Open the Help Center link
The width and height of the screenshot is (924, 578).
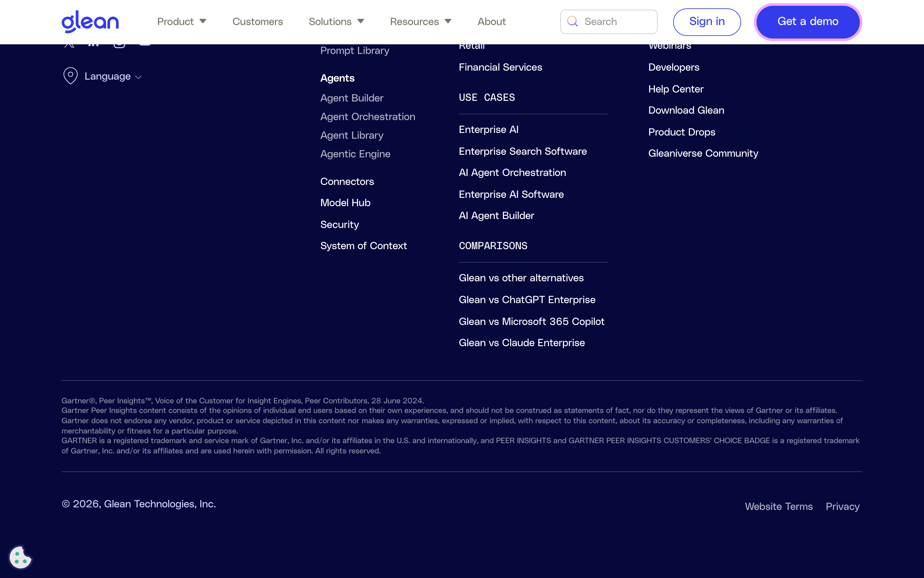click(676, 89)
